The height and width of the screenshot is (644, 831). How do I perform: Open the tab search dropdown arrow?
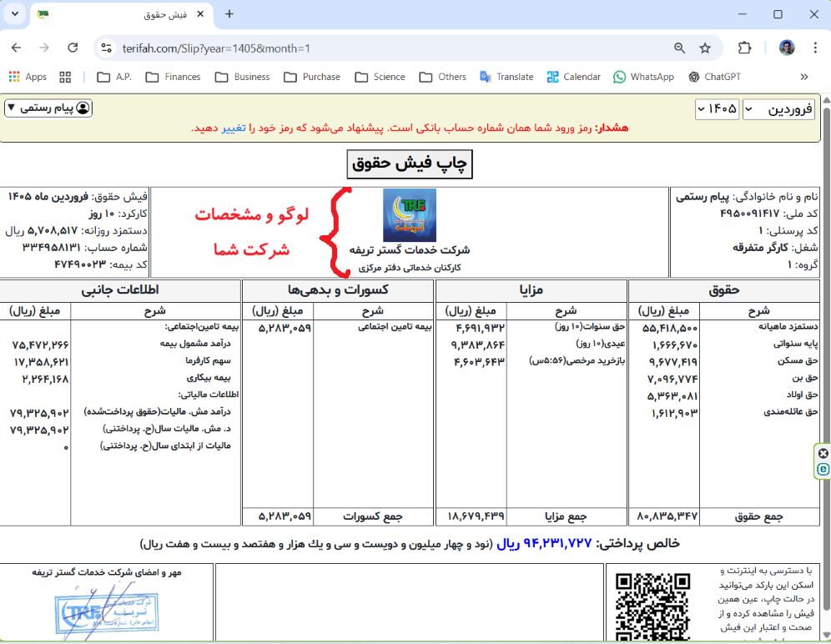click(x=15, y=14)
